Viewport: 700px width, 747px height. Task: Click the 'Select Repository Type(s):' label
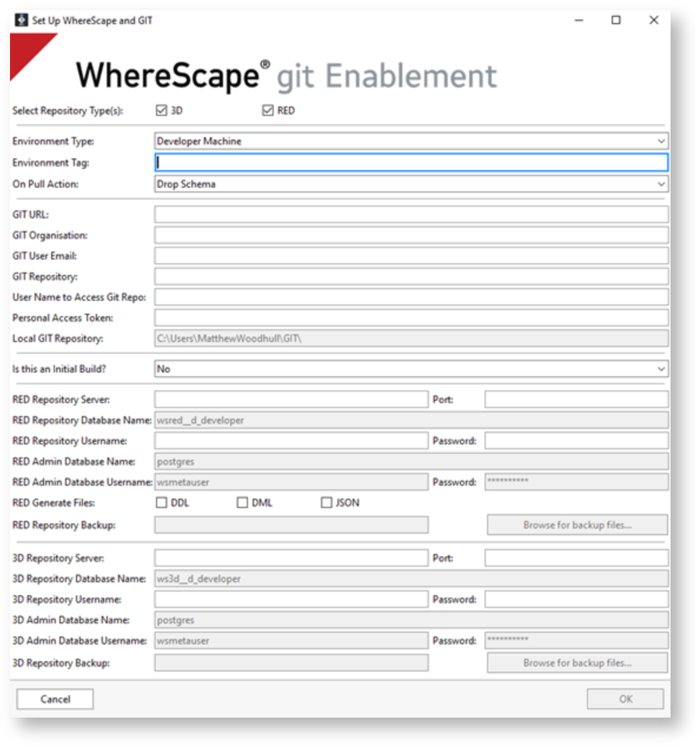[x=68, y=111]
